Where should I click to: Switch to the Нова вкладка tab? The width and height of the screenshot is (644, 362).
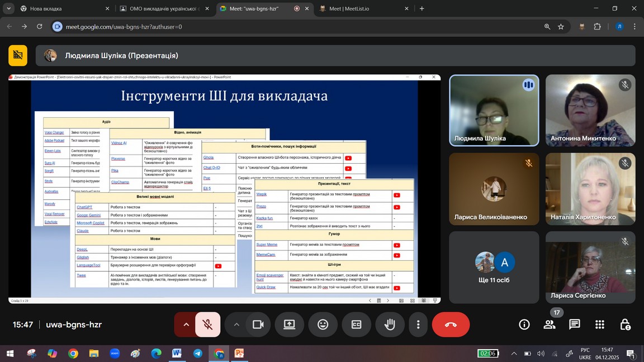(56, 8)
